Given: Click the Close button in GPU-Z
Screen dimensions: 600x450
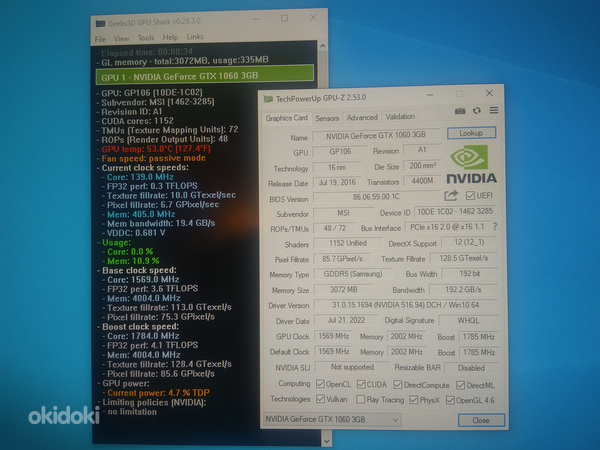Looking at the screenshot, I should 481,420.
